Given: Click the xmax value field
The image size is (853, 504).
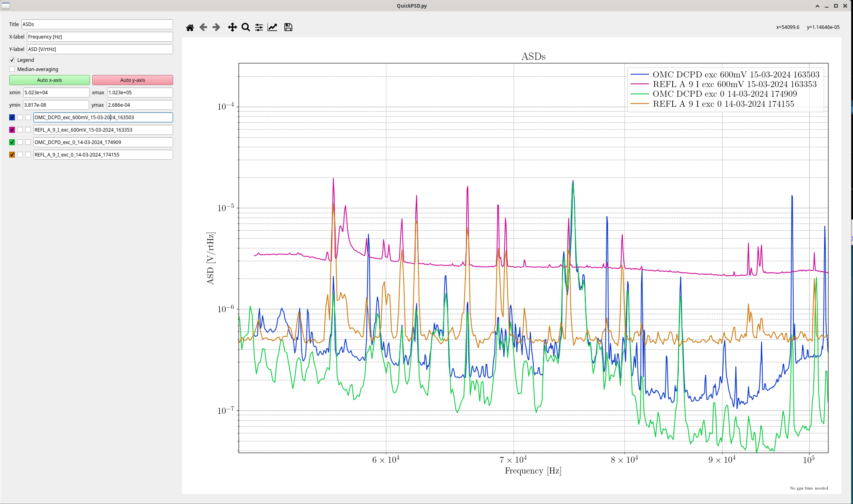Looking at the screenshot, I should coord(140,92).
